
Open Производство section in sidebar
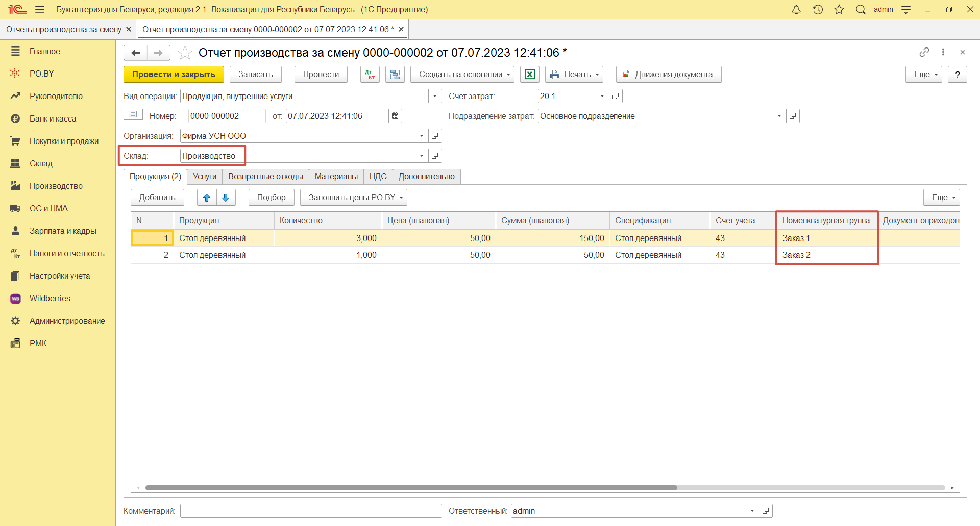tap(56, 186)
